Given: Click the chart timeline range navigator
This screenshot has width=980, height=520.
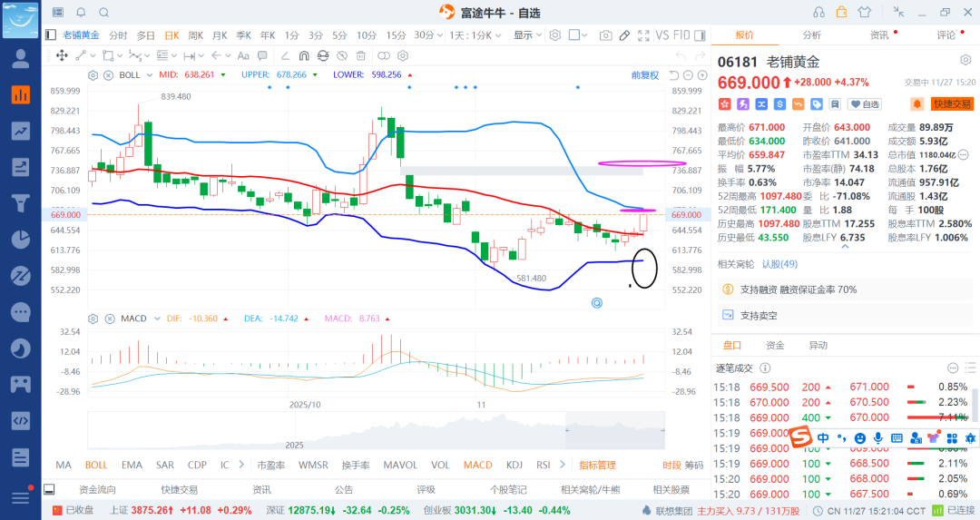Looking at the screenshot, I should (376, 430).
